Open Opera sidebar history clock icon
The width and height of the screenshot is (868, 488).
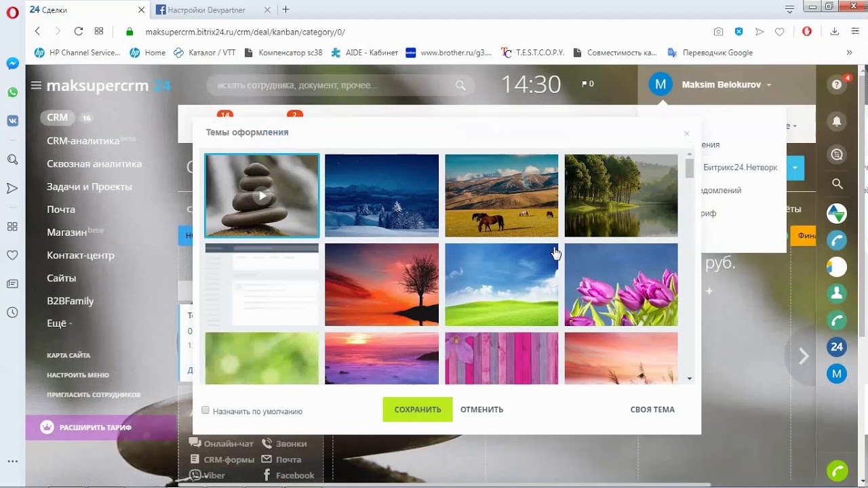tap(12, 312)
